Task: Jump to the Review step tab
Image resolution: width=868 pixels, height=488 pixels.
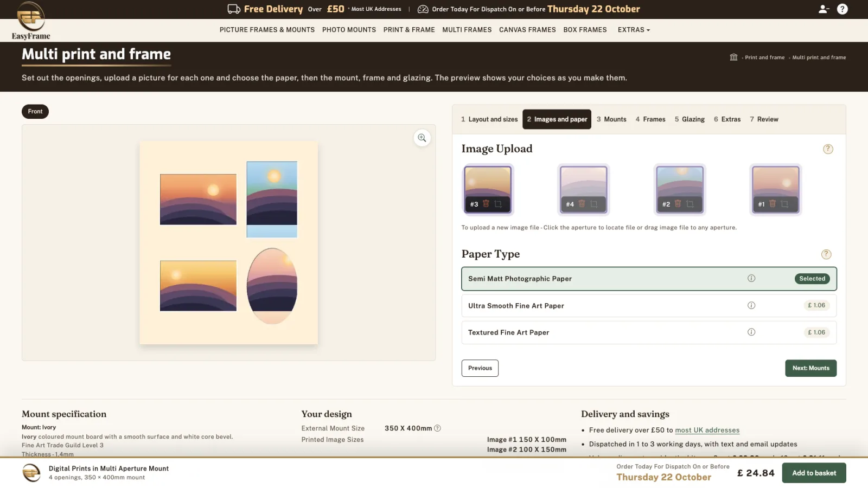Action: coord(764,119)
